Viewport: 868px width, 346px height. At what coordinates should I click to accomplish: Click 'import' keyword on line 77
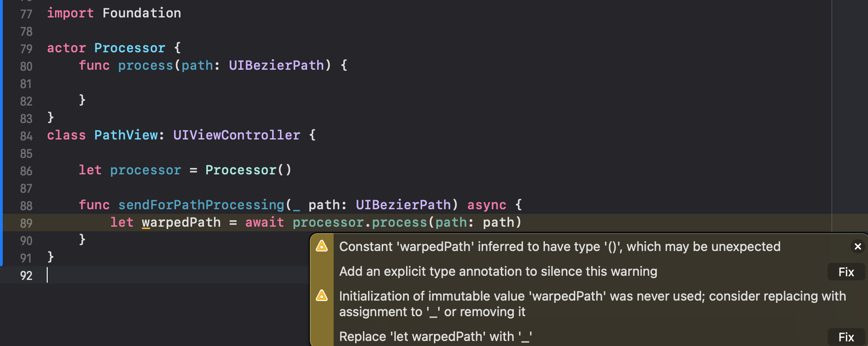pos(70,13)
